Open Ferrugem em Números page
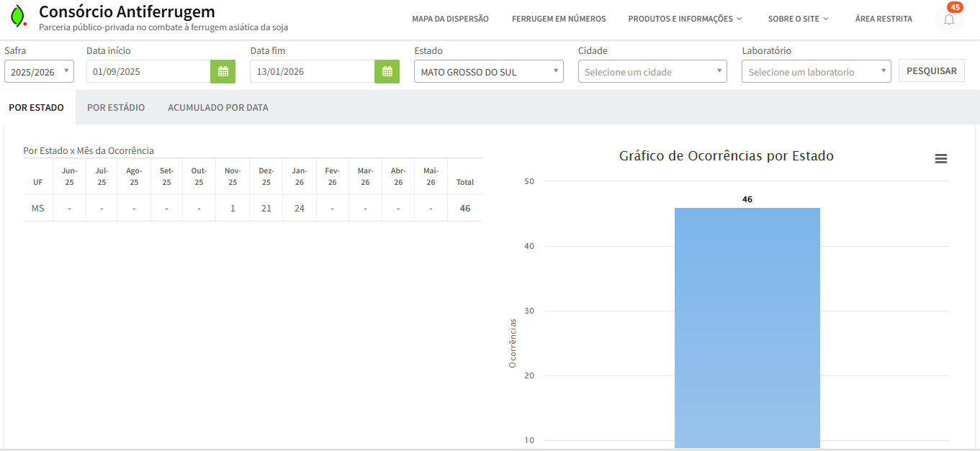 559,19
